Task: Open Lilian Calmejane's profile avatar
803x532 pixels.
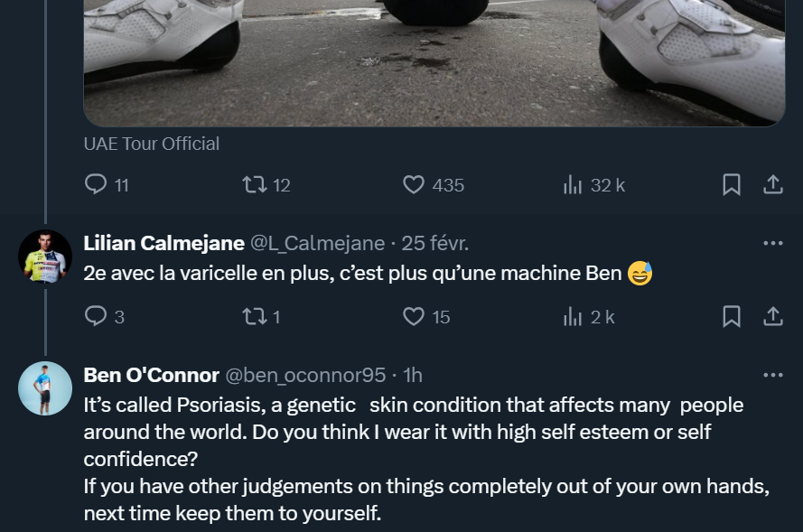Action: 45,257
